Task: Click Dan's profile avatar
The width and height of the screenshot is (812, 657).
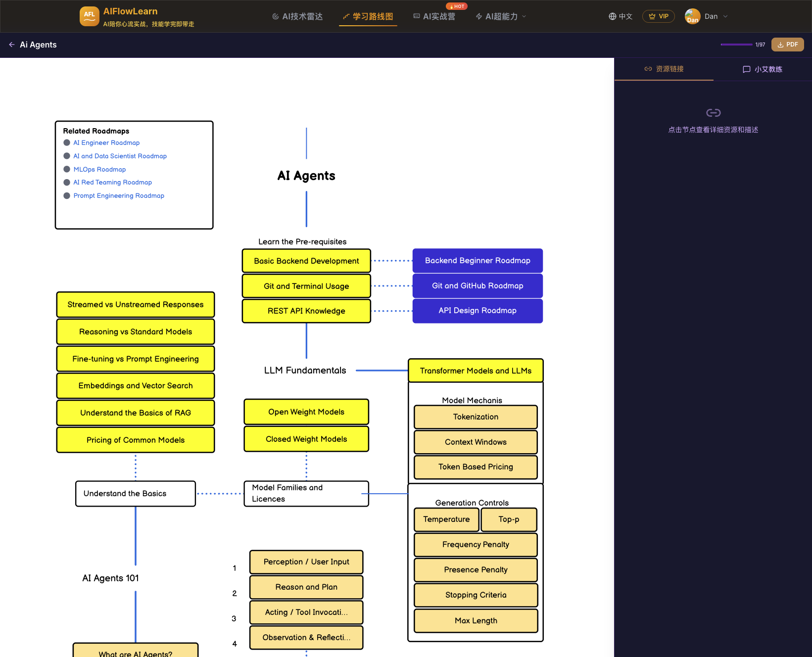Action: pyautogui.click(x=692, y=16)
